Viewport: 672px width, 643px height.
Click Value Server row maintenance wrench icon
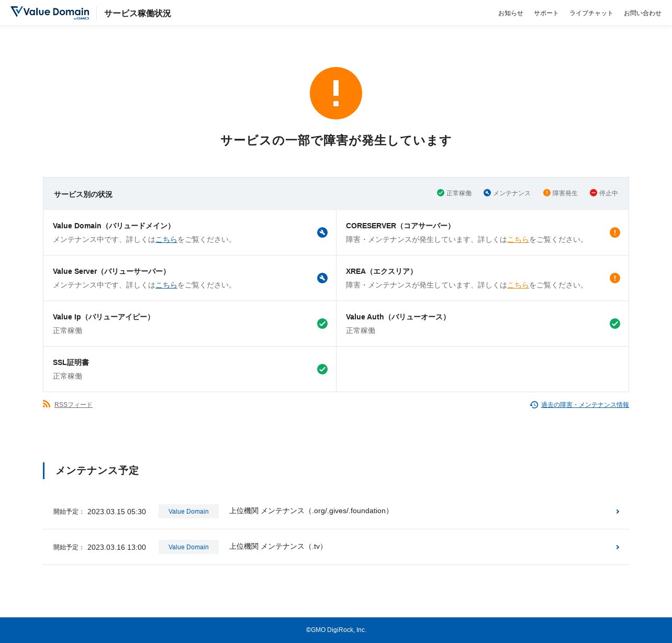[322, 278]
